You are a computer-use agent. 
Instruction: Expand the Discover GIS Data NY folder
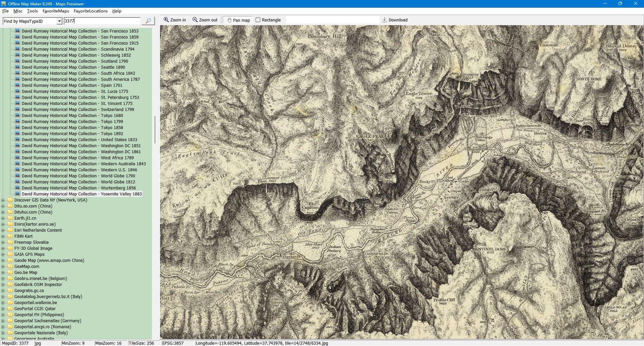click(3, 200)
